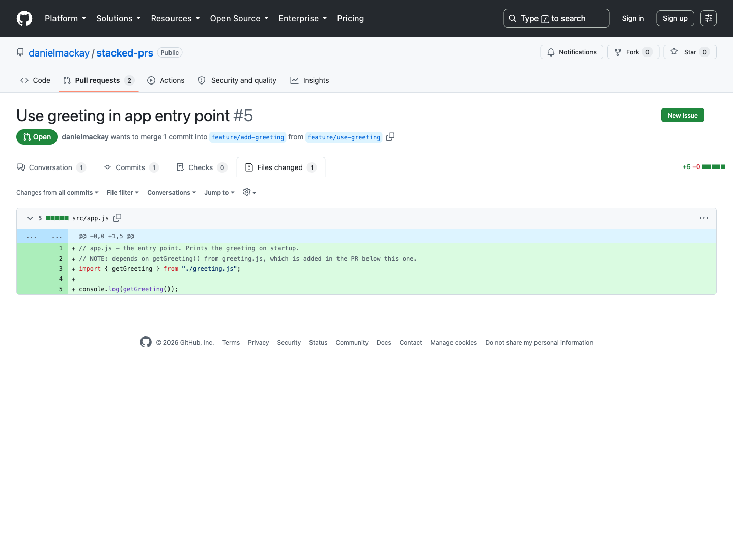
Task: Open the Conversations dropdown
Action: click(172, 193)
